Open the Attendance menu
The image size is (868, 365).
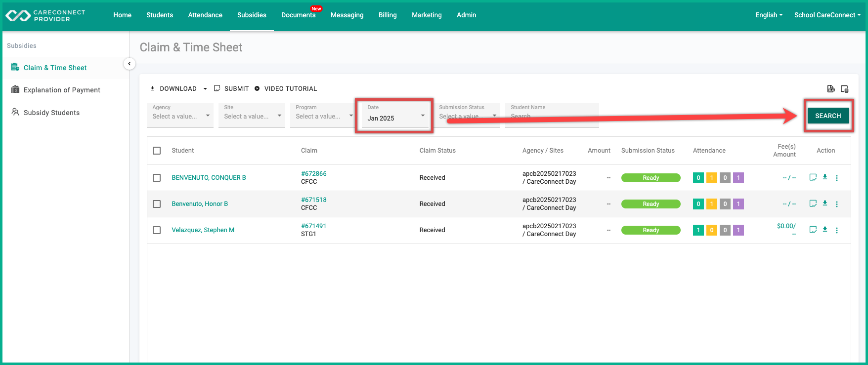pos(205,15)
